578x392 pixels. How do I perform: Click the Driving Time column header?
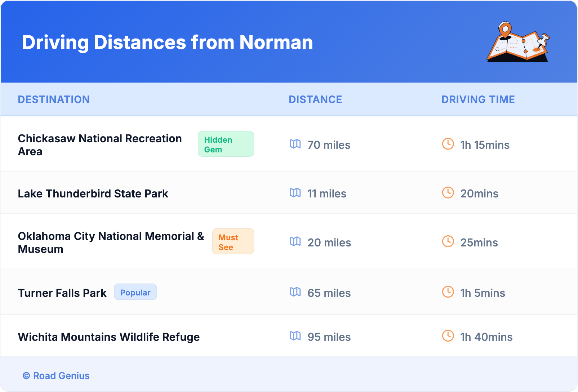478,99
